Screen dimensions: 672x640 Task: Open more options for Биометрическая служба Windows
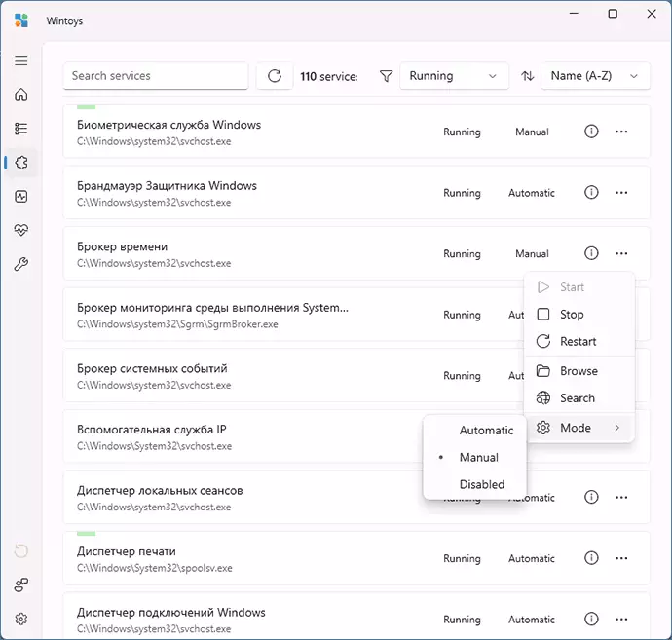point(621,132)
